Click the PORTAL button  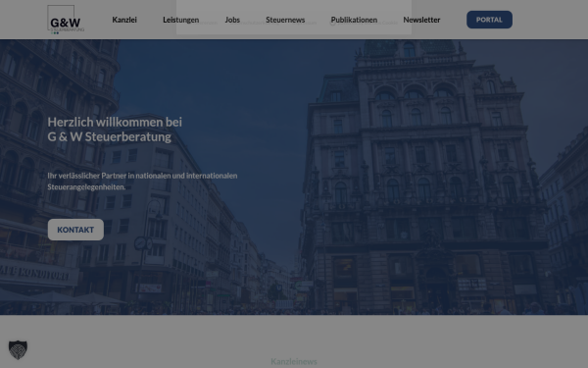[x=489, y=20]
